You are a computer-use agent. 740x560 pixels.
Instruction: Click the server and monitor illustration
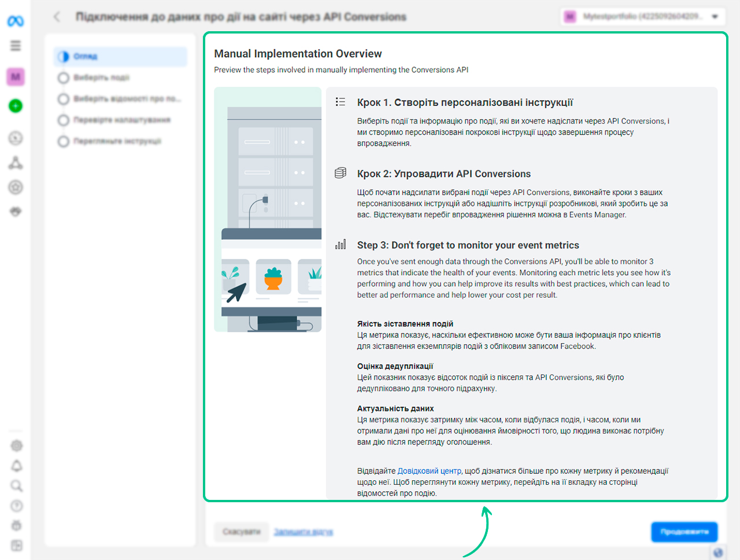tap(268, 210)
